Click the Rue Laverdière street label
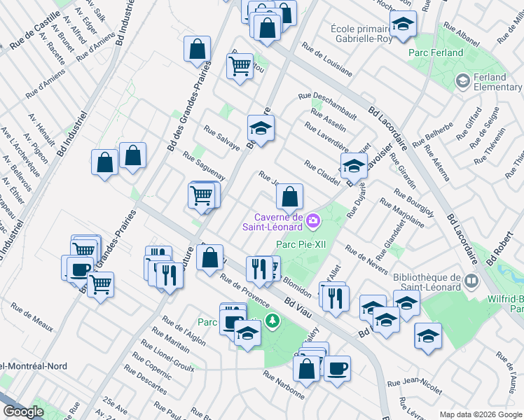Screen dimensions: 524x420 [327, 137]
